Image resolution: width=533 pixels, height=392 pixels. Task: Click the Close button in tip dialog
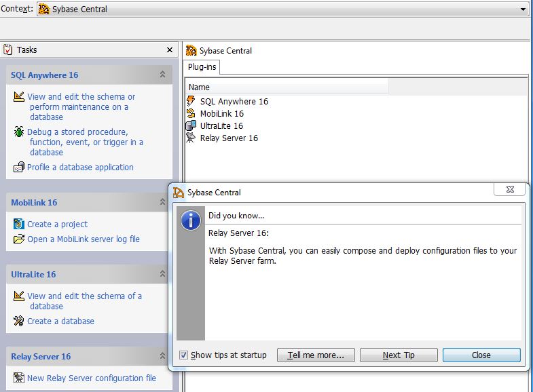pyautogui.click(x=481, y=355)
